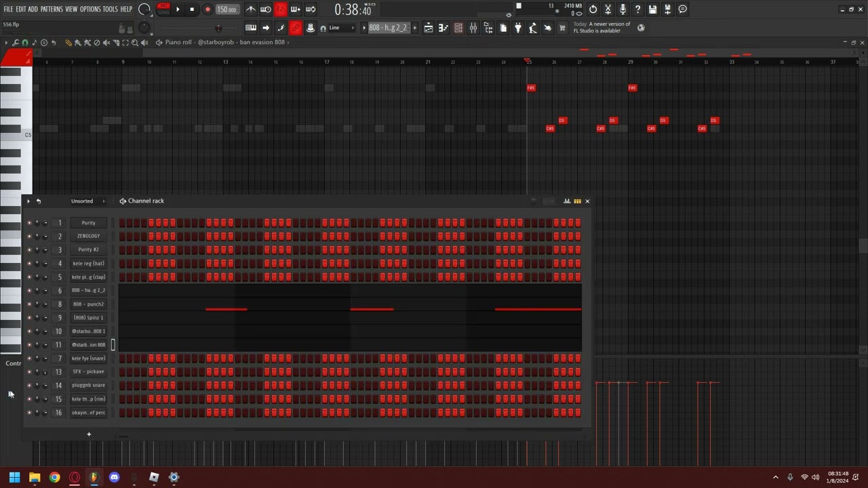Image resolution: width=868 pixels, height=488 pixels.
Task: Expand the piano roll target channel arrow after title
Action: pos(289,43)
